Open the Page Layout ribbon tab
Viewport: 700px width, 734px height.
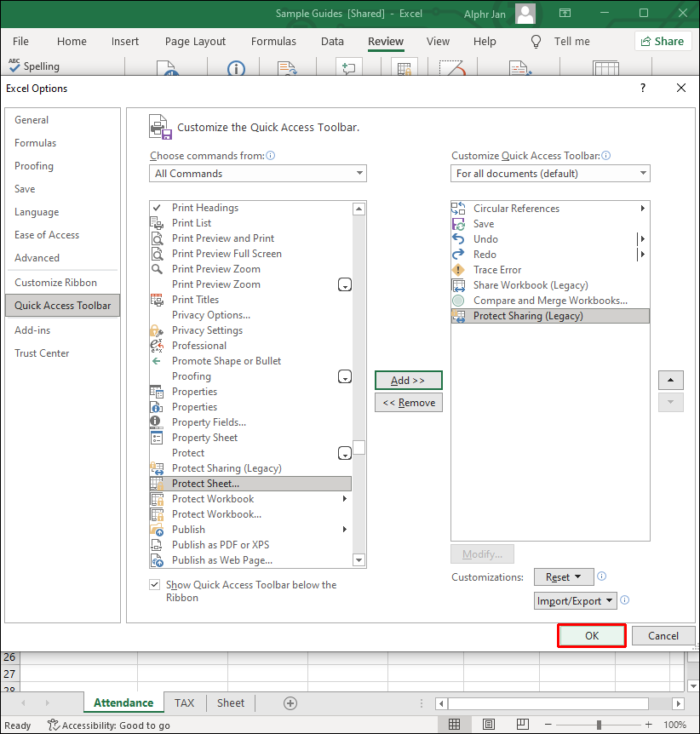point(195,42)
